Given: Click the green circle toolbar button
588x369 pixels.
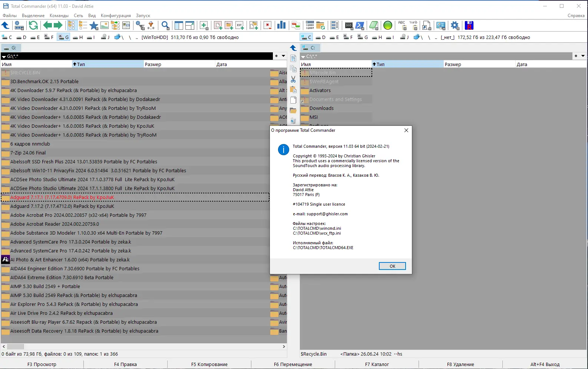Looking at the screenshot, I should [x=388, y=25].
